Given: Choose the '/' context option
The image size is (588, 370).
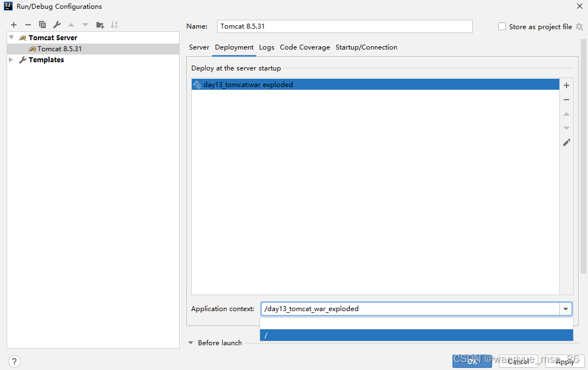Looking at the screenshot, I should point(417,335).
